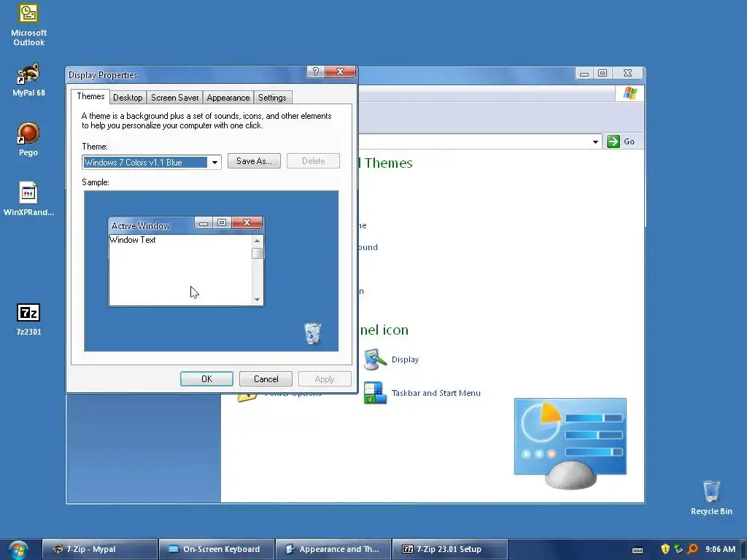Click the Windows Start orb
This screenshot has height=560, width=747.
pyautogui.click(x=18, y=550)
